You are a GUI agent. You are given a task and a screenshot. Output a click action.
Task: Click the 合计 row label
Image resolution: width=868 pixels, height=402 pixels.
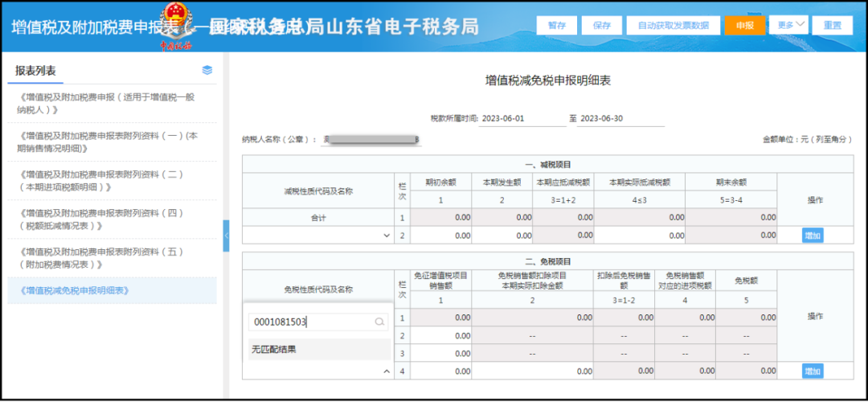coord(318,218)
